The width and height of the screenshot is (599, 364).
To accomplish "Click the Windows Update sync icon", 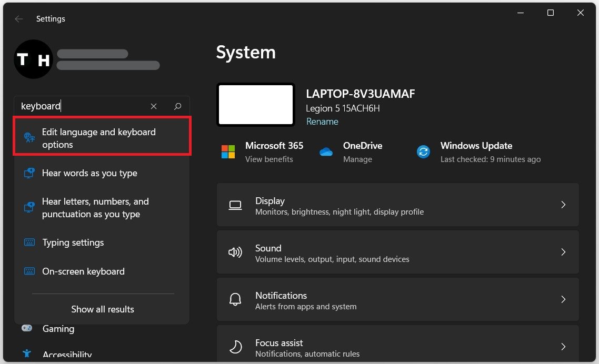I will pos(423,152).
